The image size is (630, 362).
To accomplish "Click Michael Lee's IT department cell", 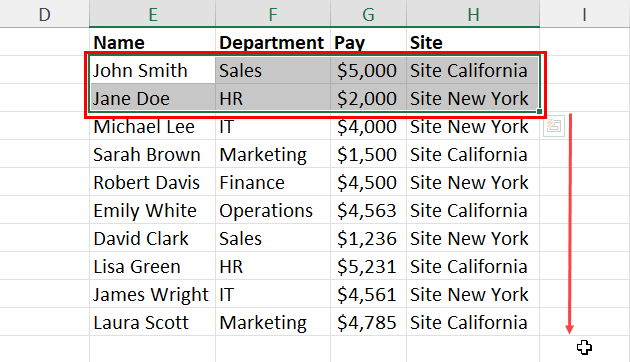I will tap(273, 126).
